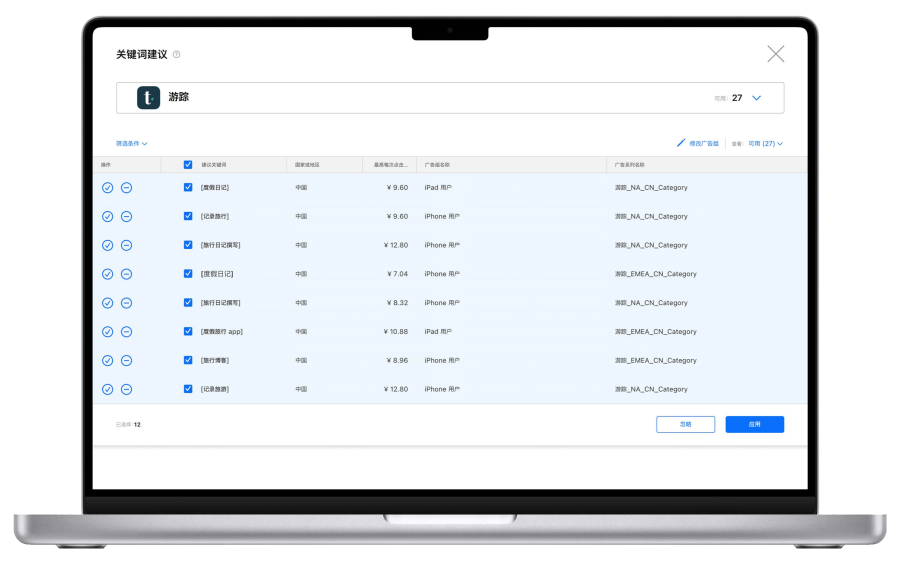
Task: Apply the suggestion in the 记录旅行 row
Action: (107, 216)
